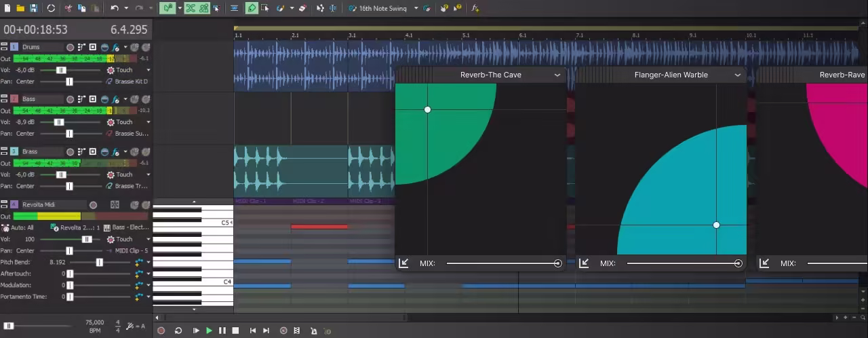The image size is (868, 338).
Task: Open the Touch automation dropdown on Brass track
Action: click(x=149, y=174)
